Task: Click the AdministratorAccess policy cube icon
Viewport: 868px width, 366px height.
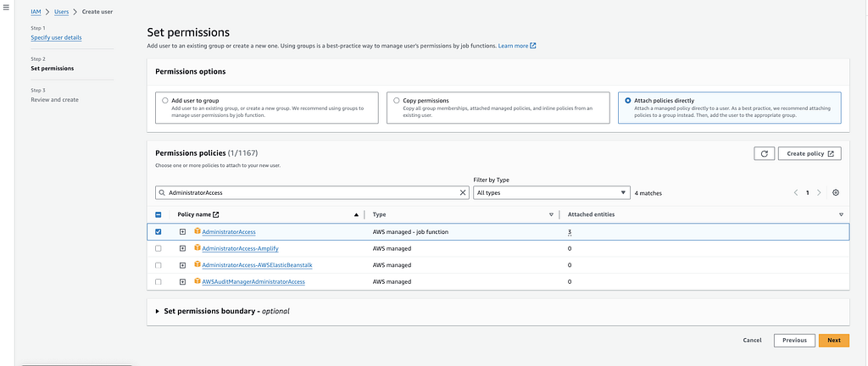Action: coord(198,231)
